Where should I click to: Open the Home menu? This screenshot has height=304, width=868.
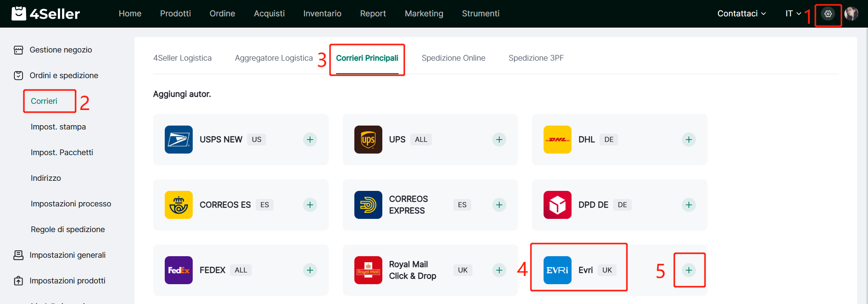pos(130,14)
